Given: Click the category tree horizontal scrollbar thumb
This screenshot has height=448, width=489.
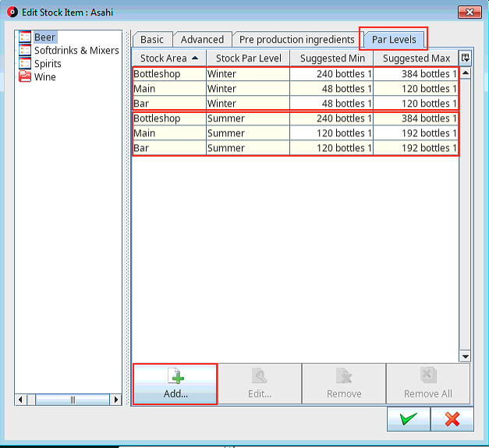Looking at the screenshot, I should point(73,400).
